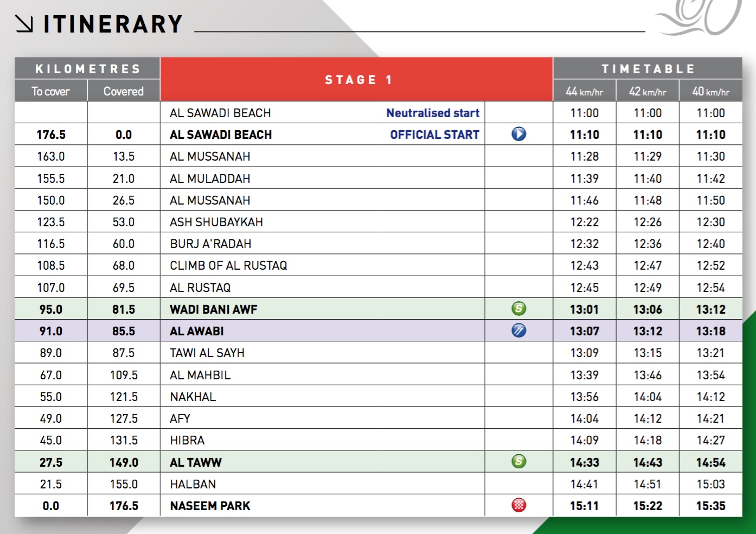Click the green sprint icon for Wadi Bani Awf

518,309
